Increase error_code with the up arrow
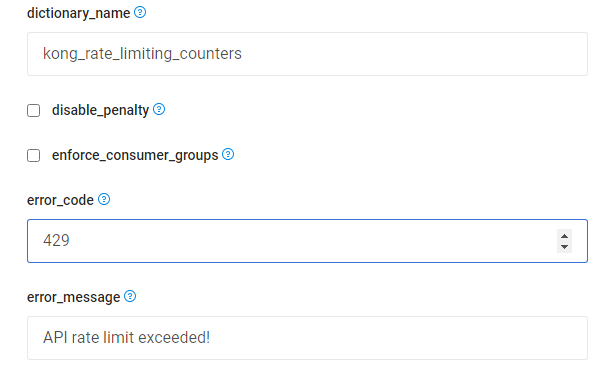The image size is (598, 369). [564, 236]
